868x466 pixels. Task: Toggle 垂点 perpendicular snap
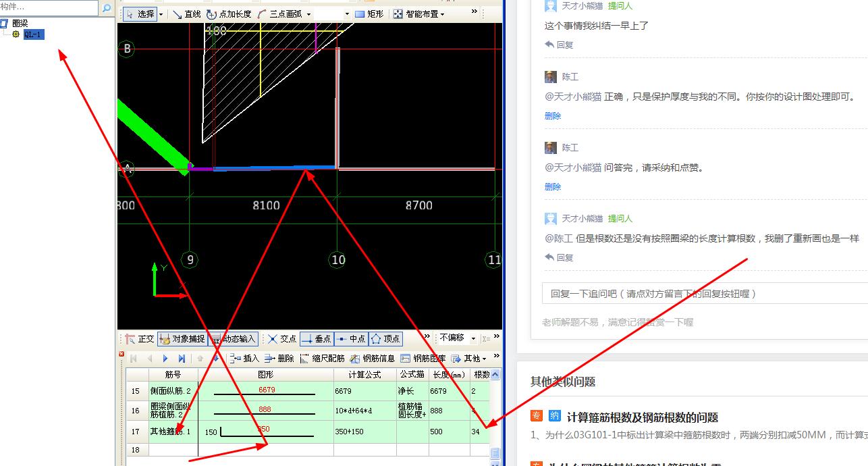[x=316, y=339]
